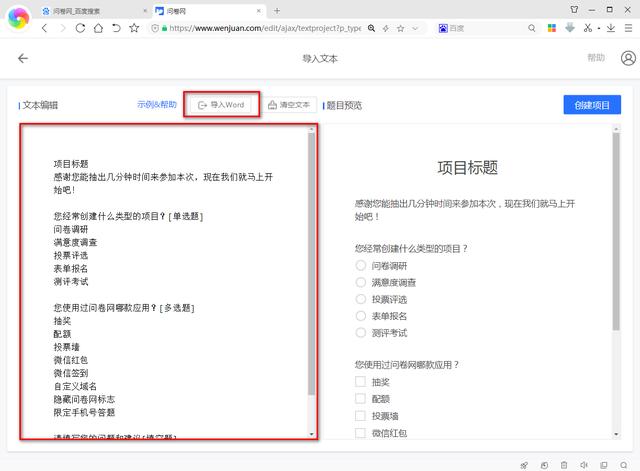The width and height of the screenshot is (640, 471).
Task: Click the text editor vertical scrollbar
Action: click(x=311, y=264)
